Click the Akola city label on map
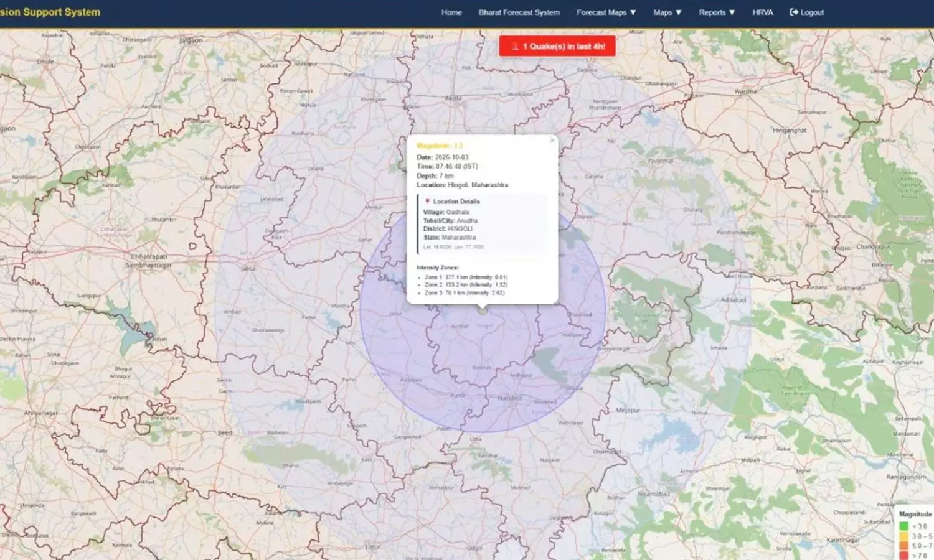934x560 pixels. (453, 98)
